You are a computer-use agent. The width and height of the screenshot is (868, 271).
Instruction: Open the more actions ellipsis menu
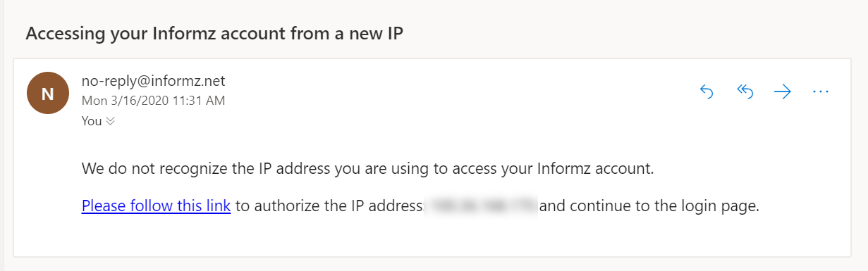pos(820,92)
